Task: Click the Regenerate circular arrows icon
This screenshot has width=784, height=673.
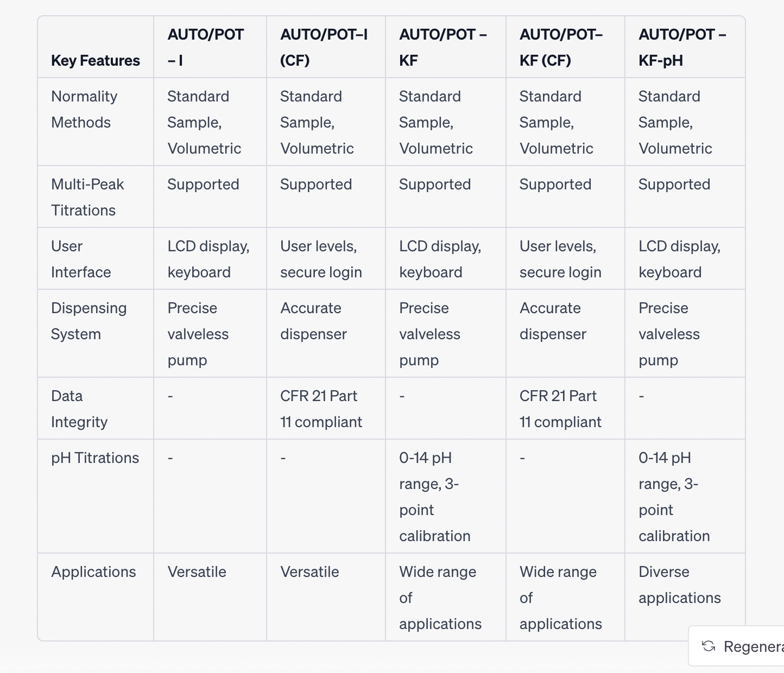Action: pos(709,646)
